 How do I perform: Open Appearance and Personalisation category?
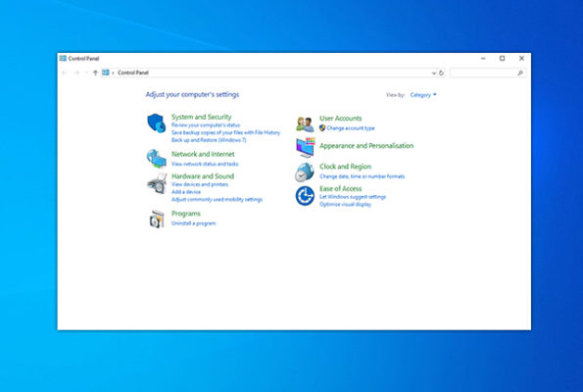click(366, 146)
